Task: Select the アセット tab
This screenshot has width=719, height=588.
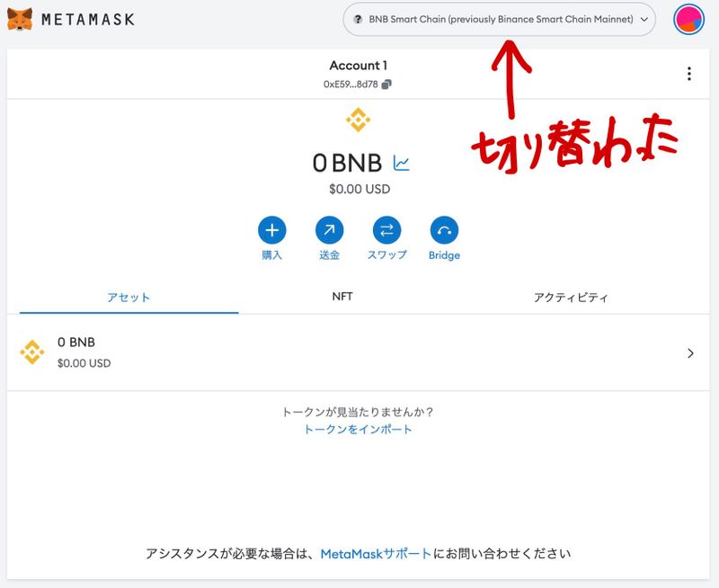Action: 129,297
